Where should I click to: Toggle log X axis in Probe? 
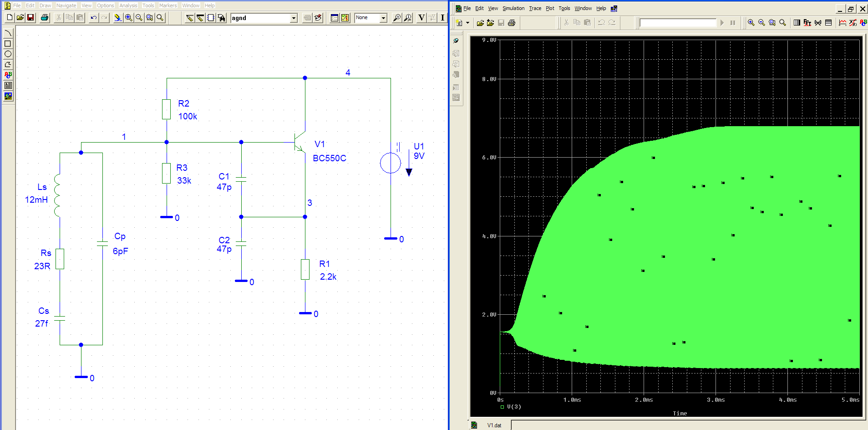(797, 23)
